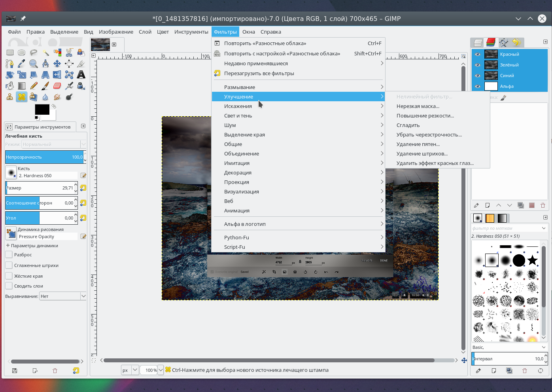
Task: Open the Инструменты menu
Action: click(191, 32)
